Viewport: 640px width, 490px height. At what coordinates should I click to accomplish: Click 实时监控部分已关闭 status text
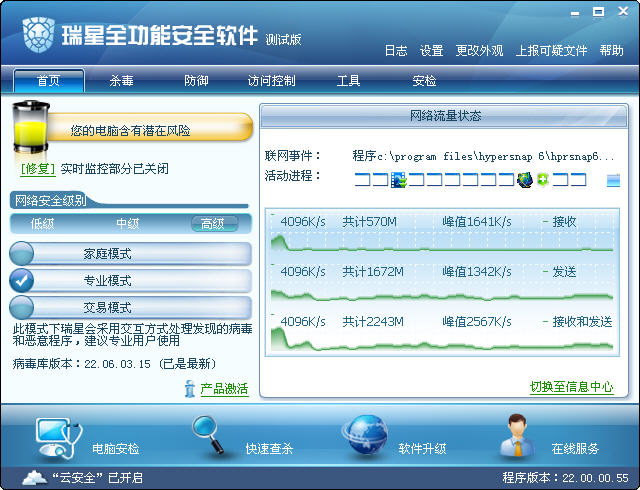click(x=115, y=169)
